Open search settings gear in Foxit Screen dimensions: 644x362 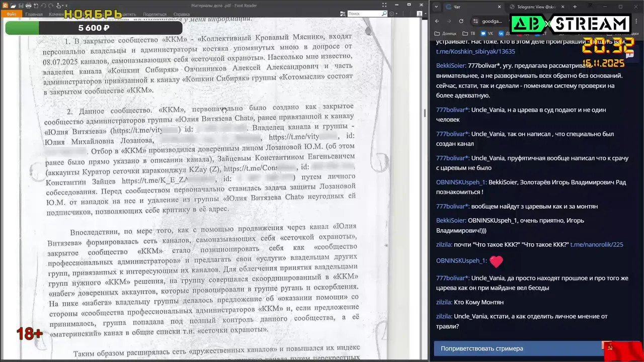(391, 14)
